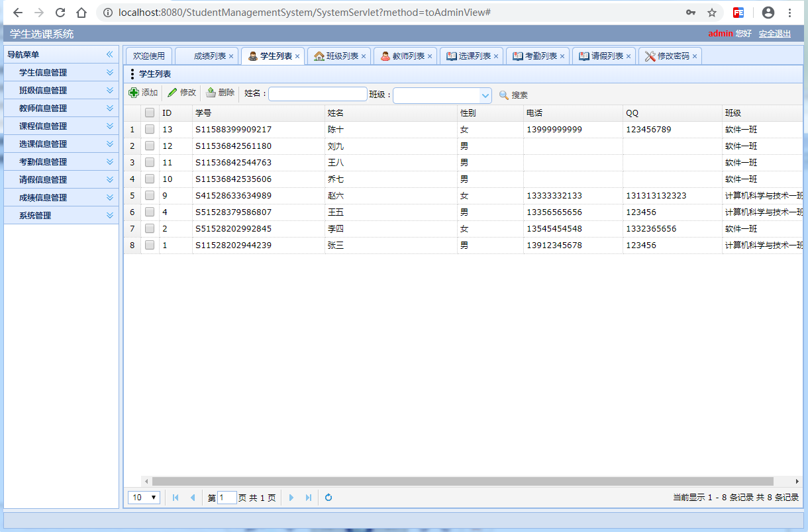Click the scrollbar right arrow below table
The width and height of the screenshot is (808, 532).
[797, 481]
